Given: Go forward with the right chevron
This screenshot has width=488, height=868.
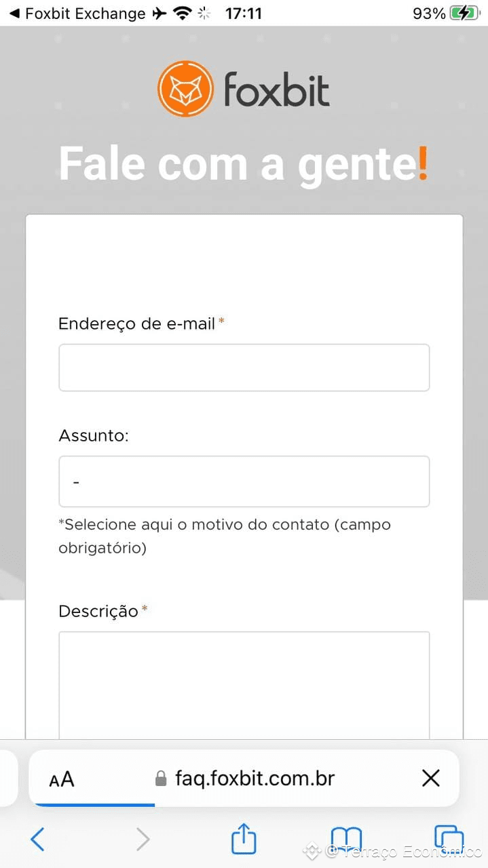Looking at the screenshot, I should (x=143, y=840).
